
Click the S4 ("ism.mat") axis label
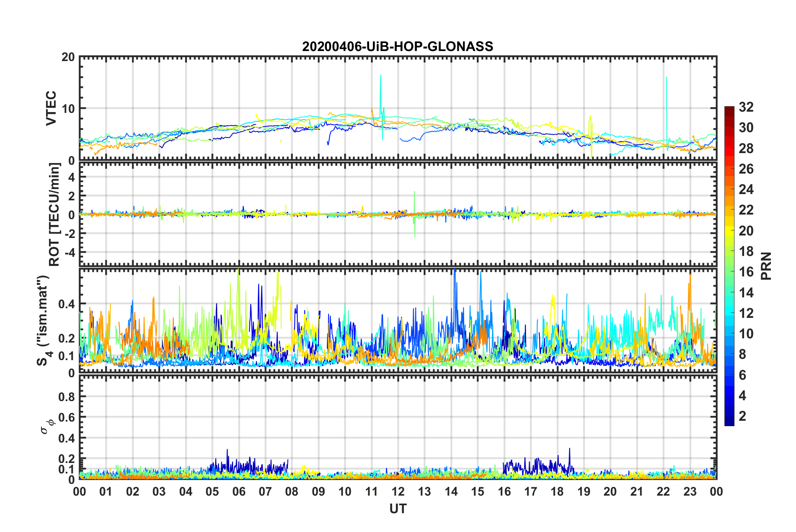click(x=44, y=320)
